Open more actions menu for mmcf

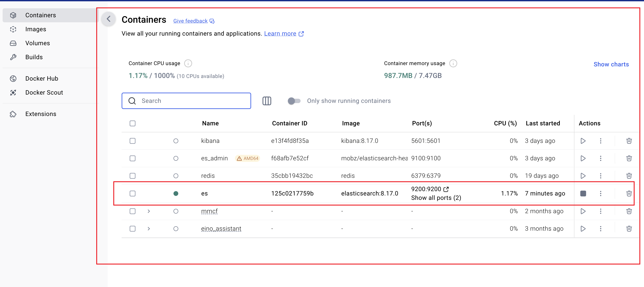coord(600,211)
